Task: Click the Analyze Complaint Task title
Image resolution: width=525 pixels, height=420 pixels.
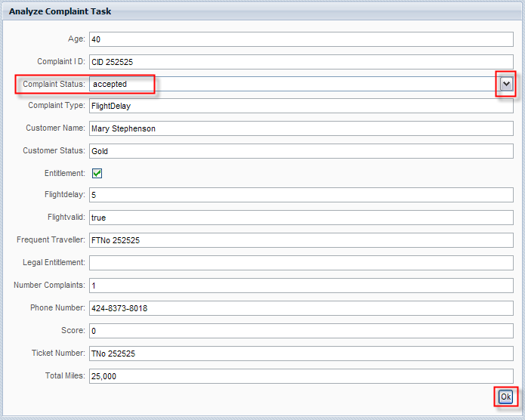Action: click(60, 11)
